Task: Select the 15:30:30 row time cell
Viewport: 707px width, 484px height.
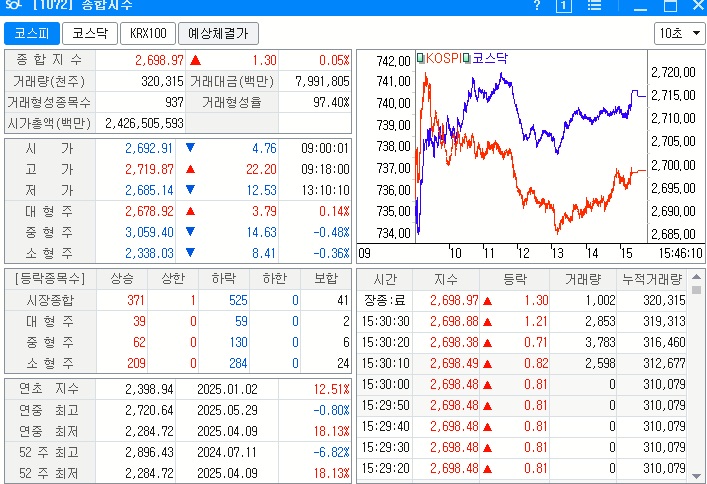Action: (385, 322)
